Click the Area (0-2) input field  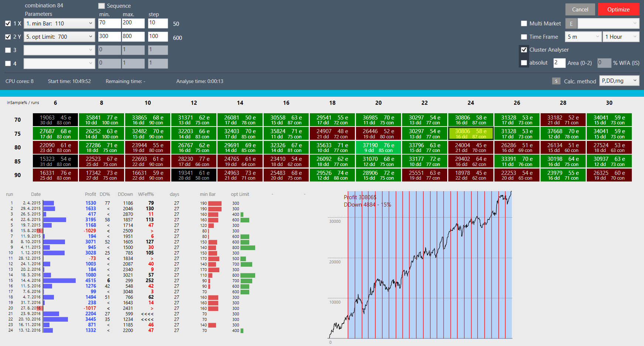point(559,63)
